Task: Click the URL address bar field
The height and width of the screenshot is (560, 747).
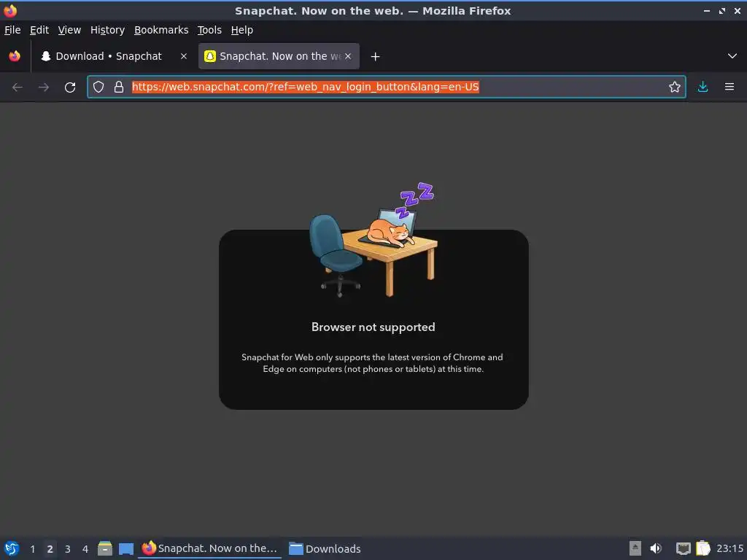Action: pos(387,87)
